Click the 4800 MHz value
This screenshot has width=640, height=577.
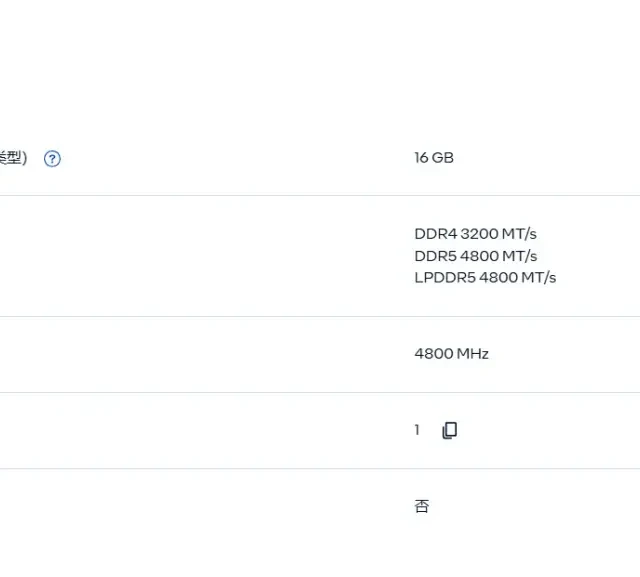pos(451,353)
